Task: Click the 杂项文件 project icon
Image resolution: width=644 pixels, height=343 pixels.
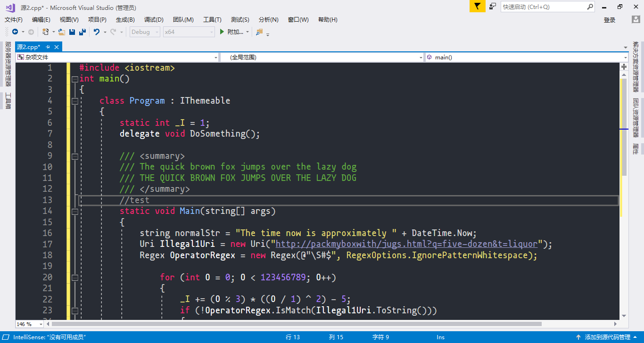Action: point(21,57)
